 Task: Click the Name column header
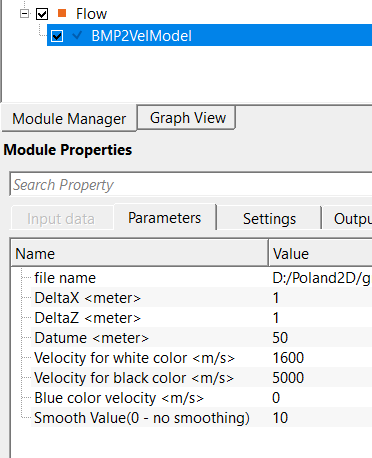coord(140,254)
